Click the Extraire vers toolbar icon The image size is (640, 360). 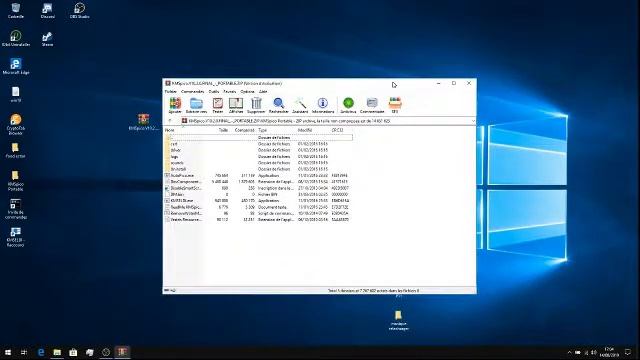[196, 105]
